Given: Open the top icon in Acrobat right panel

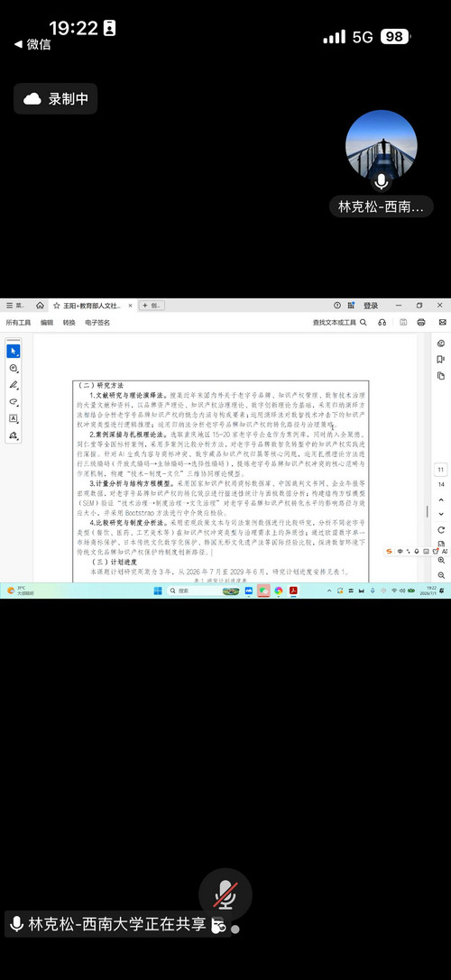Looking at the screenshot, I should click(x=441, y=343).
